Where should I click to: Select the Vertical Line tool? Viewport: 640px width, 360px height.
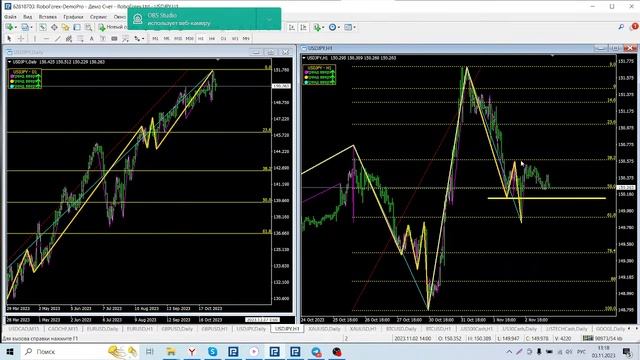click(35, 38)
